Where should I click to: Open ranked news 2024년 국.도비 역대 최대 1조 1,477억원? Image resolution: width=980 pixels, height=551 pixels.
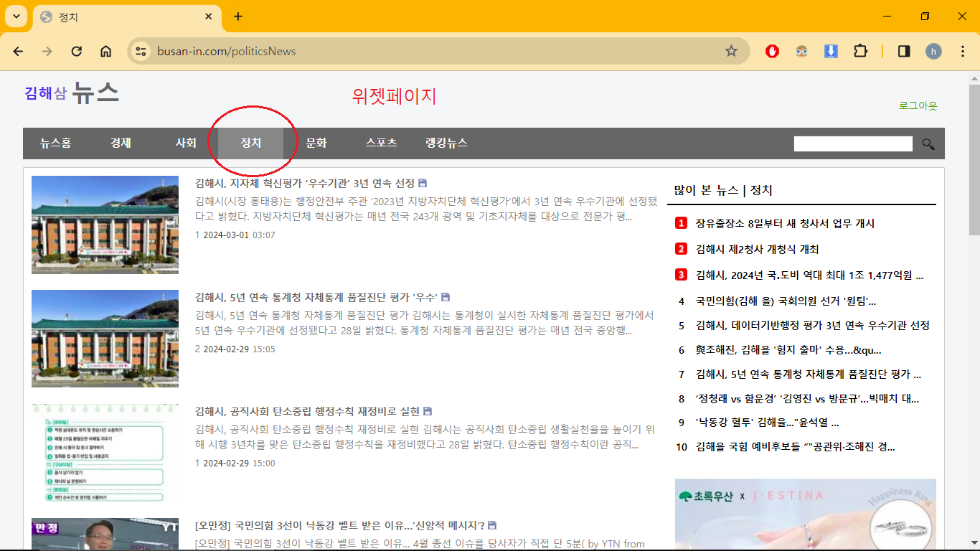click(809, 275)
